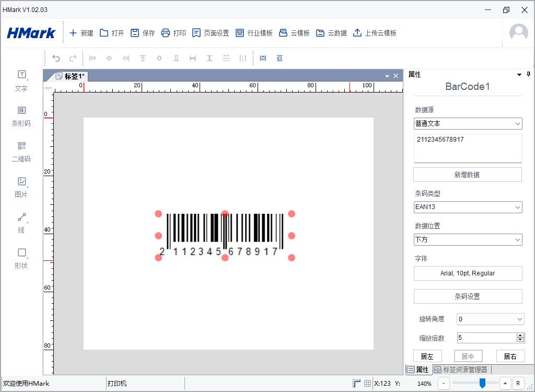This screenshot has height=392, width=535.
Task: Align objects to horizontal center
Action: point(109,59)
